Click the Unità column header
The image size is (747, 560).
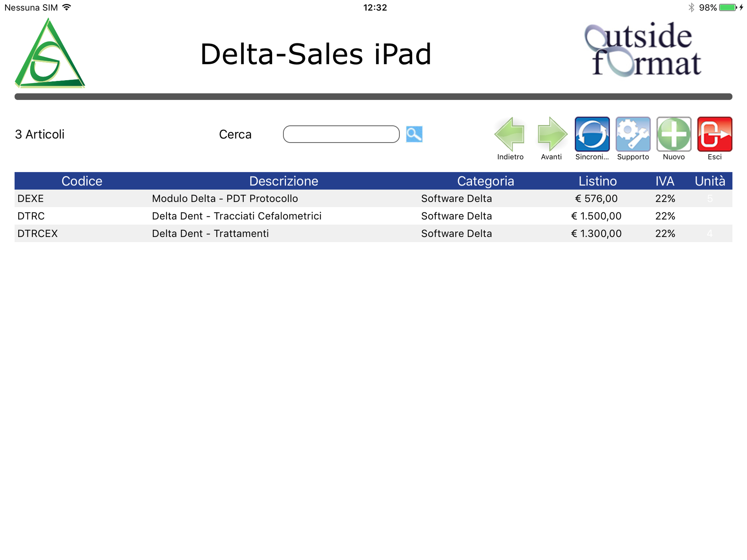point(710,181)
